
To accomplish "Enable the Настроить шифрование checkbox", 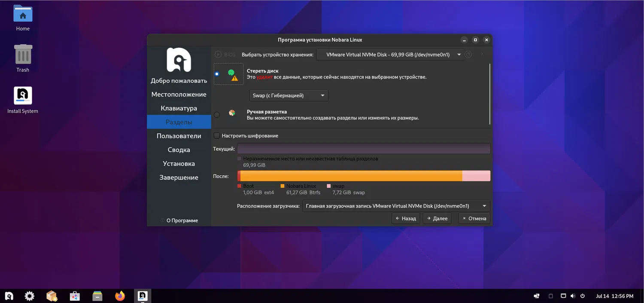I will [217, 135].
